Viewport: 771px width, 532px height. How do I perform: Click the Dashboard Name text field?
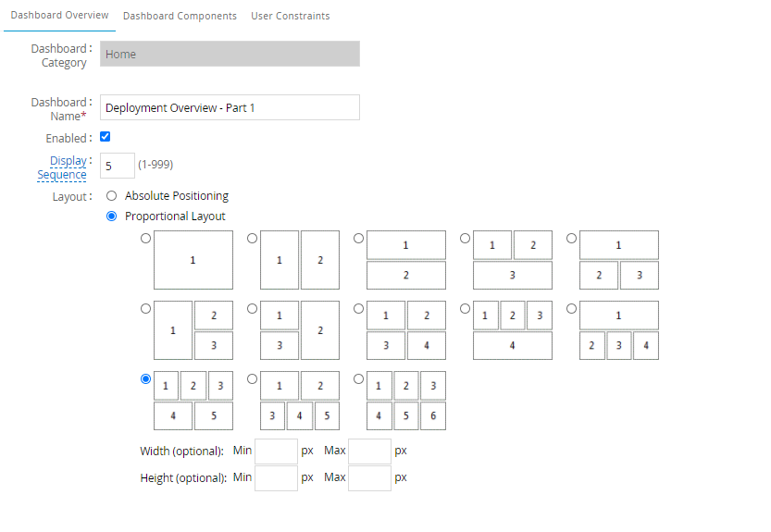click(x=230, y=107)
